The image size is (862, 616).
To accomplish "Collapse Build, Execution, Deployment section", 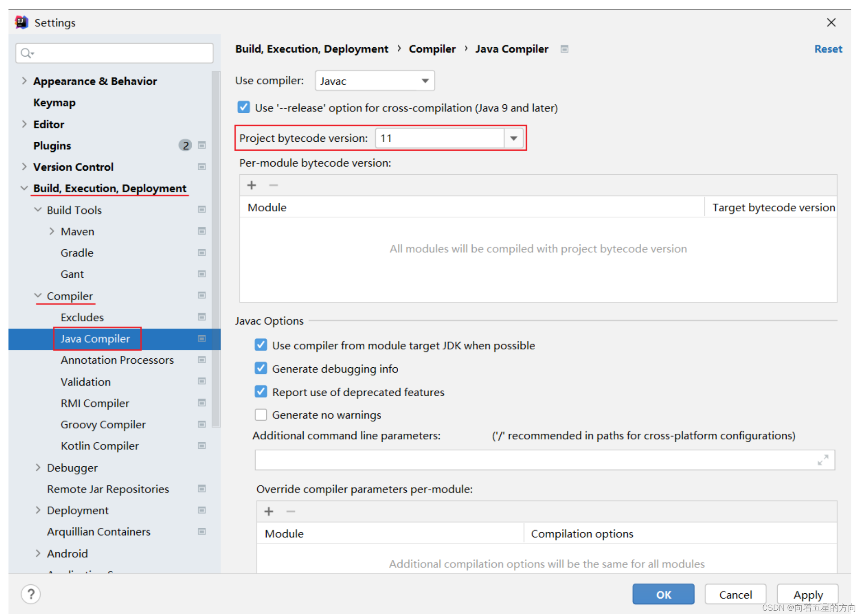I will [x=24, y=188].
